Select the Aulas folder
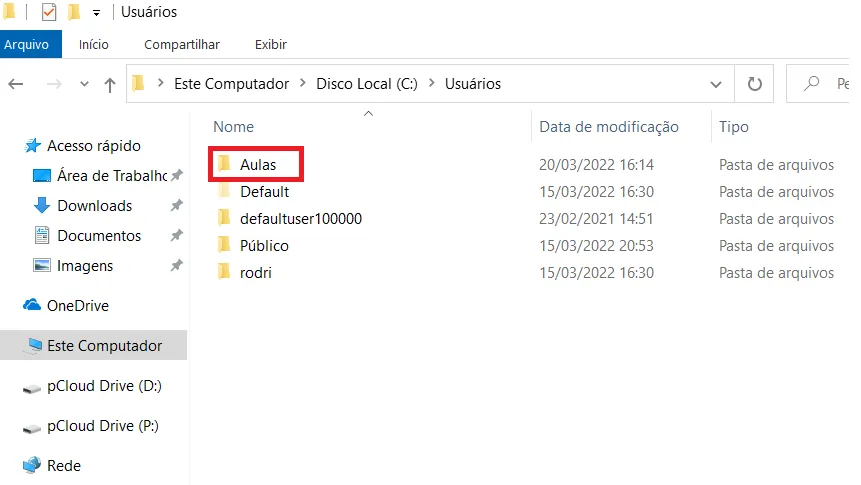Screen dimensions: 861x485 click(256, 164)
